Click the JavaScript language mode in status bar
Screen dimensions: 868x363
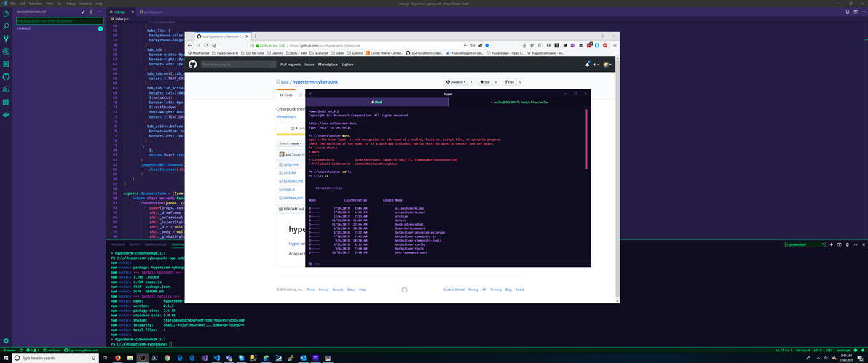click(843, 351)
